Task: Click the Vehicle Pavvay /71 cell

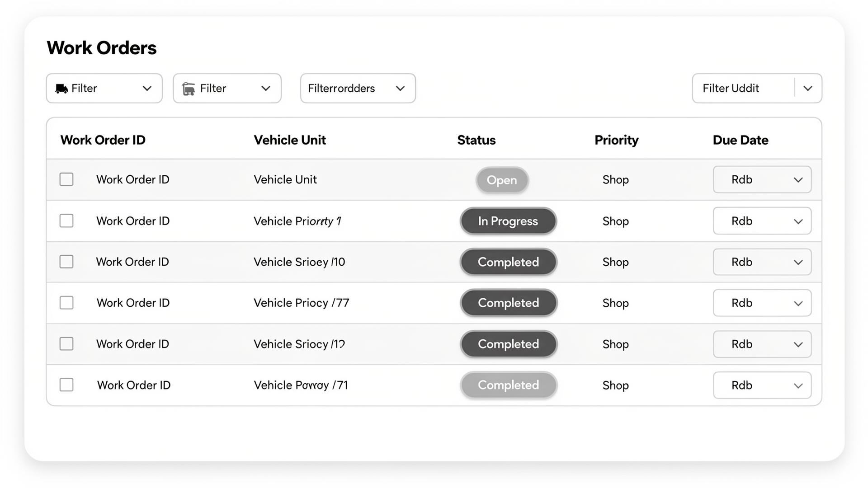Action: (x=301, y=385)
